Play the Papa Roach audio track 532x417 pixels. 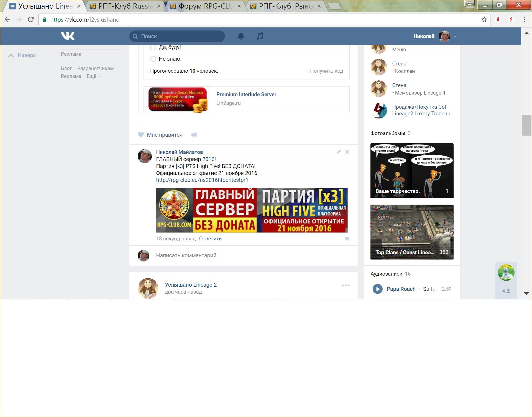[377, 289]
